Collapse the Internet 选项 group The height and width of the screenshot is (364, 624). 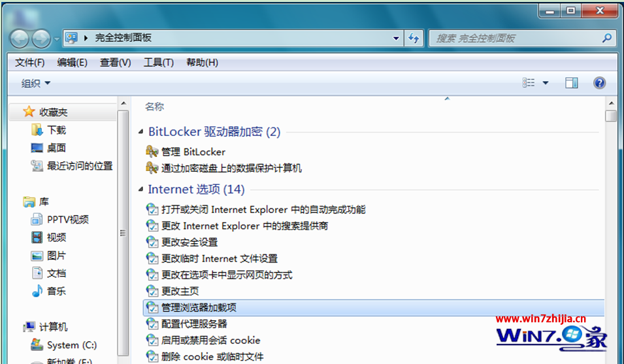tap(140, 190)
